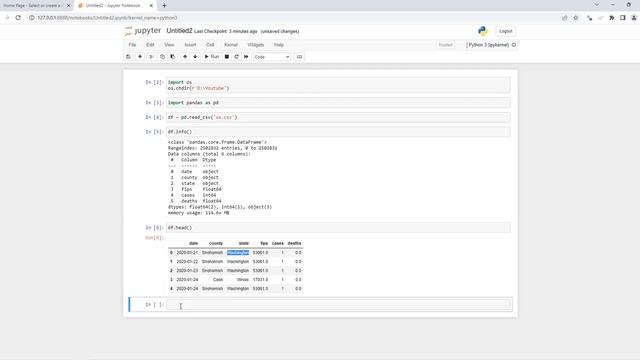Click the cases column header
The height and width of the screenshot is (360, 640).
[278, 243]
